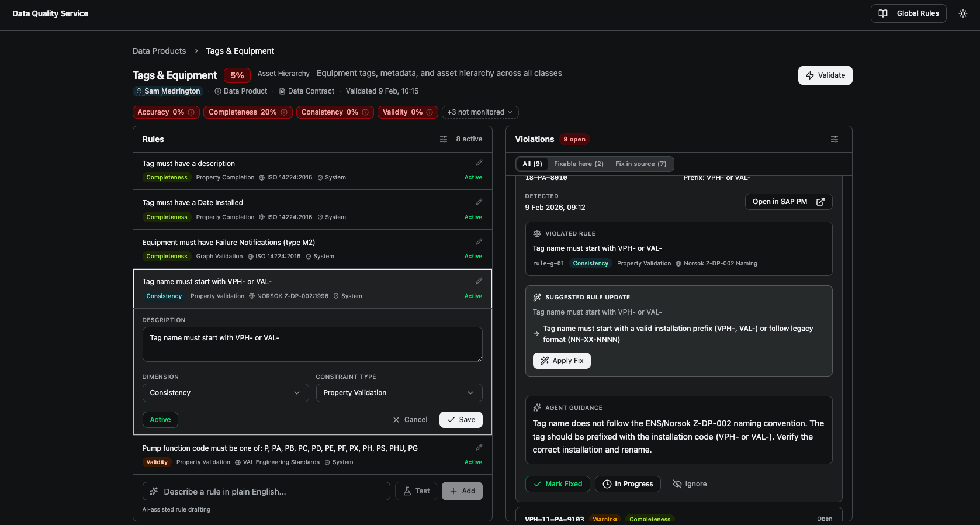This screenshot has width=980, height=525.
Task: Edit the Failure Notifications rule via pencil
Action: 479,241
